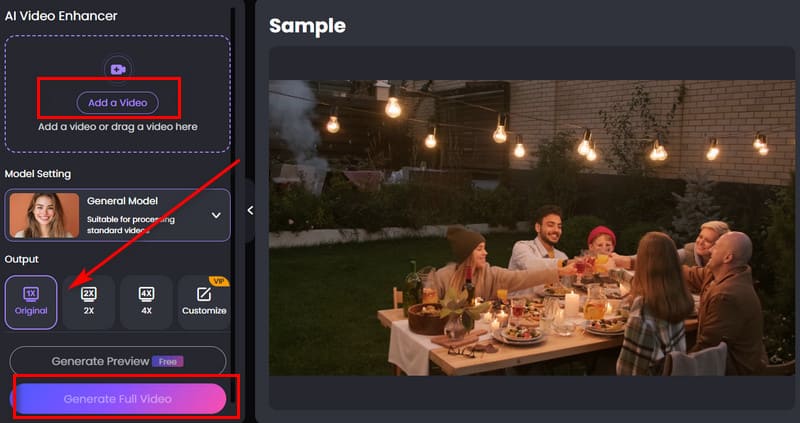Click the 2X monitor icon
The width and height of the screenshot is (800, 423).
[89, 294]
